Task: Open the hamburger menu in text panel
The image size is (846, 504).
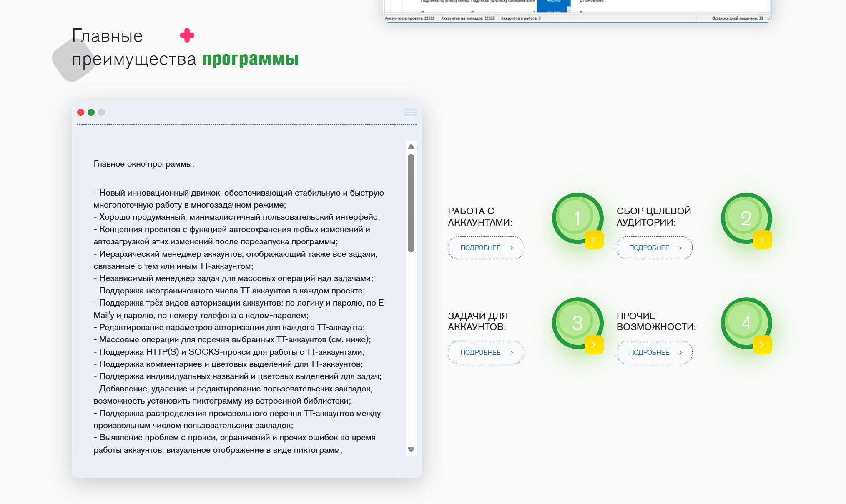Action: [410, 112]
